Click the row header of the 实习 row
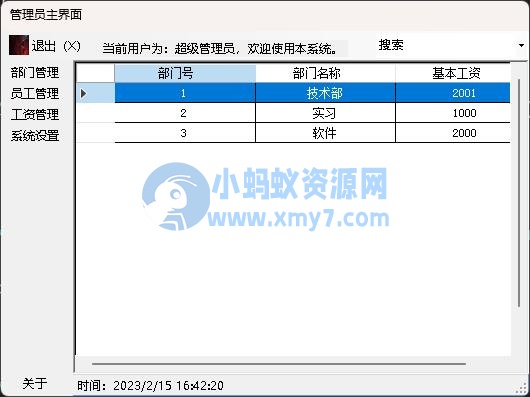This screenshot has width=530, height=397. [95, 113]
